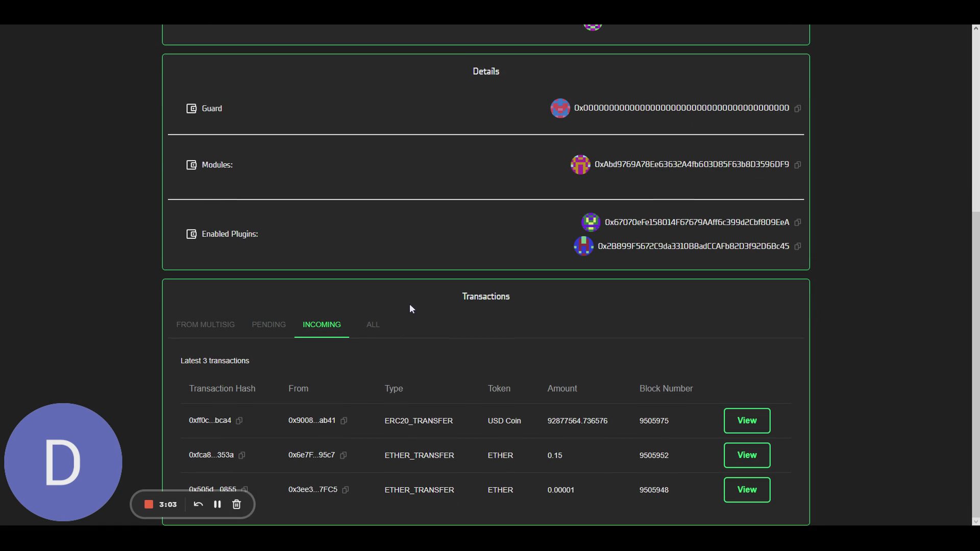Copy transaction hash 0xfca8...353a
This screenshot has height=551, width=980.
click(242, 455)
